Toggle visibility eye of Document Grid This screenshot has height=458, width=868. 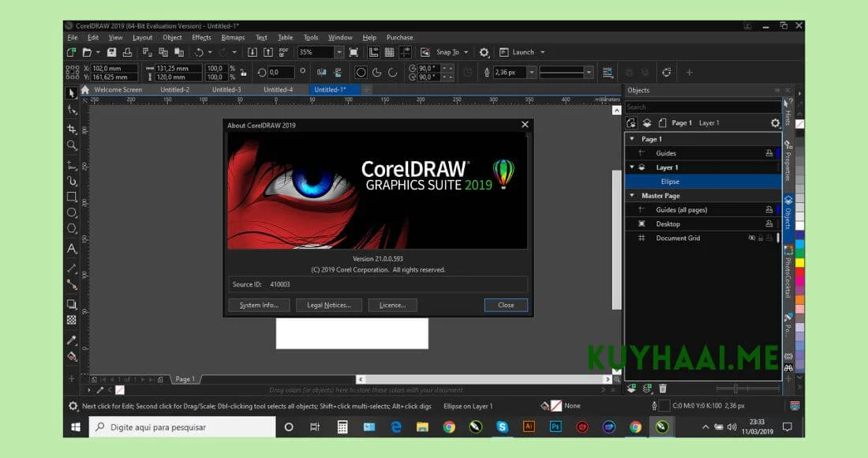[752, 238]
